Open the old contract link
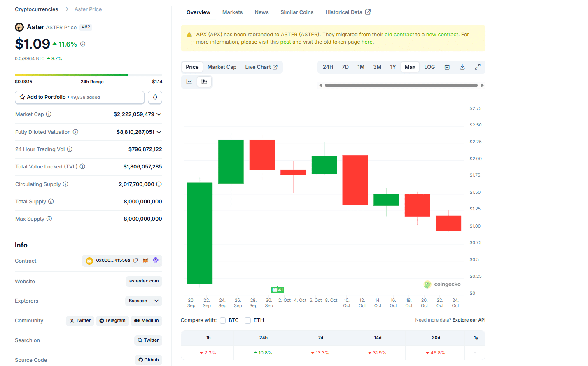 point(399,35)
